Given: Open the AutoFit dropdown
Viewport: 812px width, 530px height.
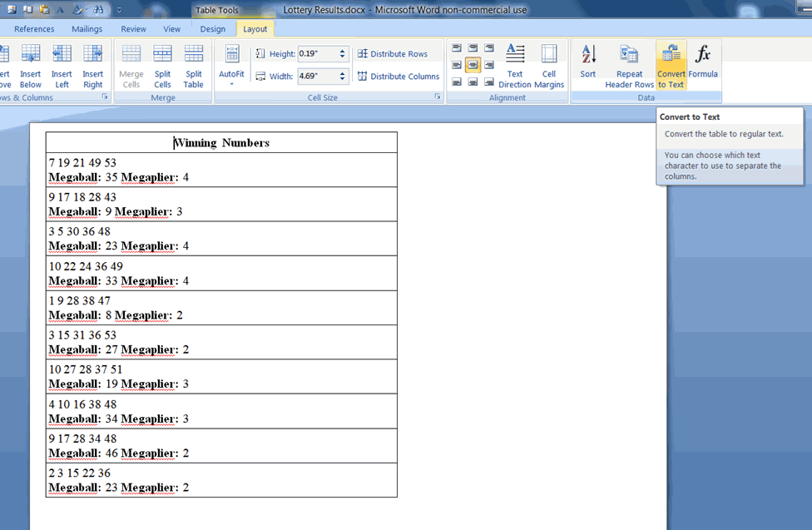Looking at the screenshot, I should (231, 67).
